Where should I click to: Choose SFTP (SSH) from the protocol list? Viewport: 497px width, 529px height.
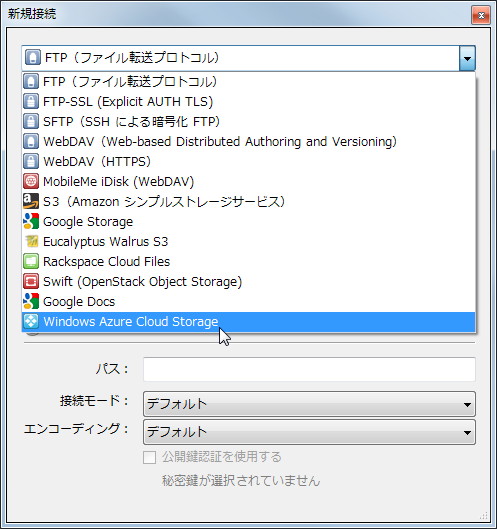pos(249,121)
